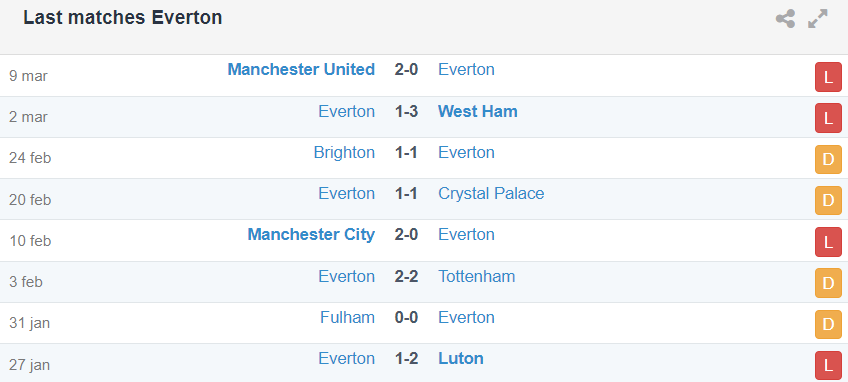
Task: Select the orange D badge for 24 feb match
Action: [828, 160]
